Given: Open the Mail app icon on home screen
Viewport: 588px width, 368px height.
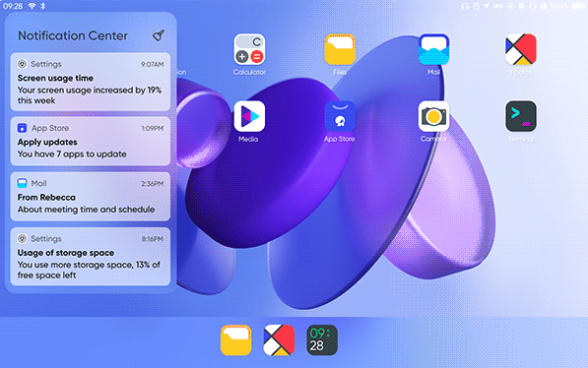Looking at the screenshot, I should point(434,50).
